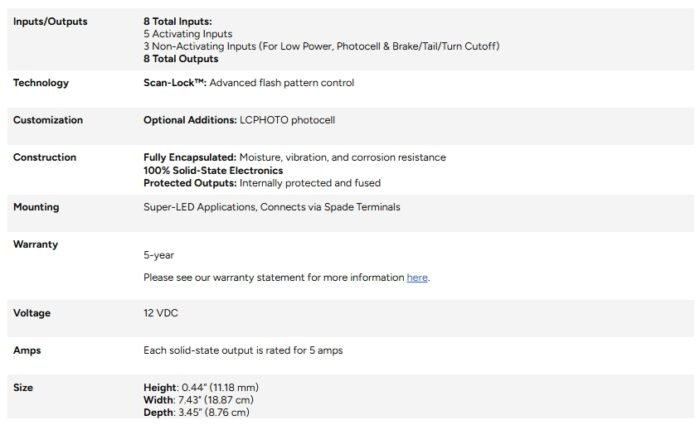Screen dimensions: 700x425
Task: Click the Width 7.43" dimension text
Action: tap(193, 399)
